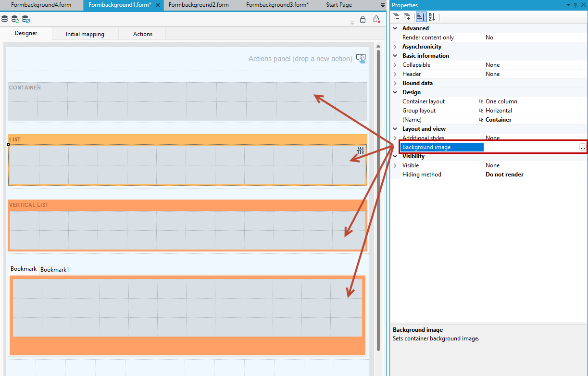Screen dimensions: 588x376
Task: Toggle alphabetical A-Z property sorting
Action: (432, 17)
